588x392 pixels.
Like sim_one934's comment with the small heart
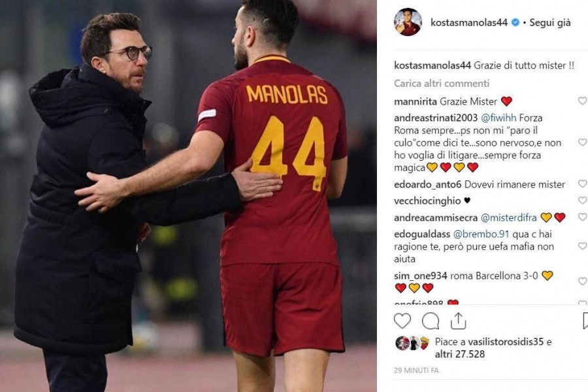pos(582,282)
